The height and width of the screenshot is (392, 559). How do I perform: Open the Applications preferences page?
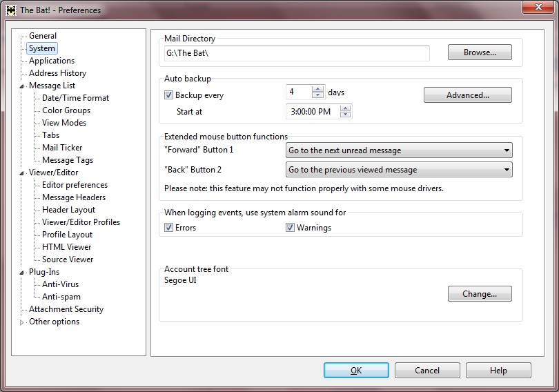[52, 61]
